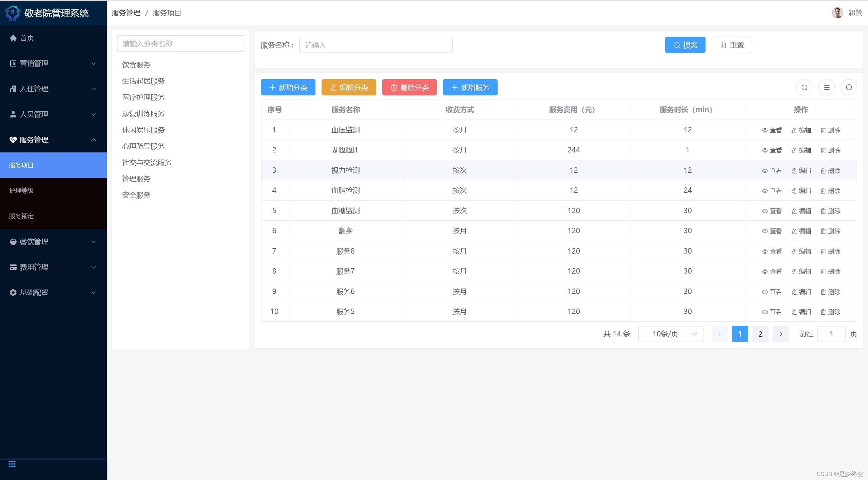The width and height of the screenshot is (868, 480).
Task: Select 康复训练服务 category
Action: (143, 114)
